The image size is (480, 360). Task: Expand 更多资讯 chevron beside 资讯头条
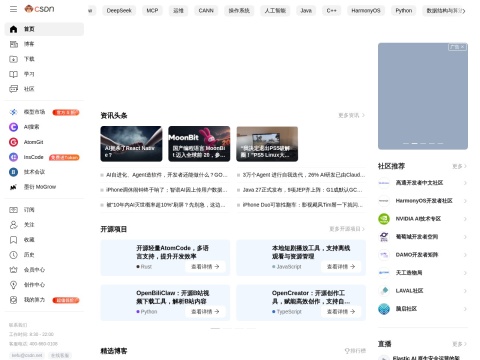pos(363,115)
